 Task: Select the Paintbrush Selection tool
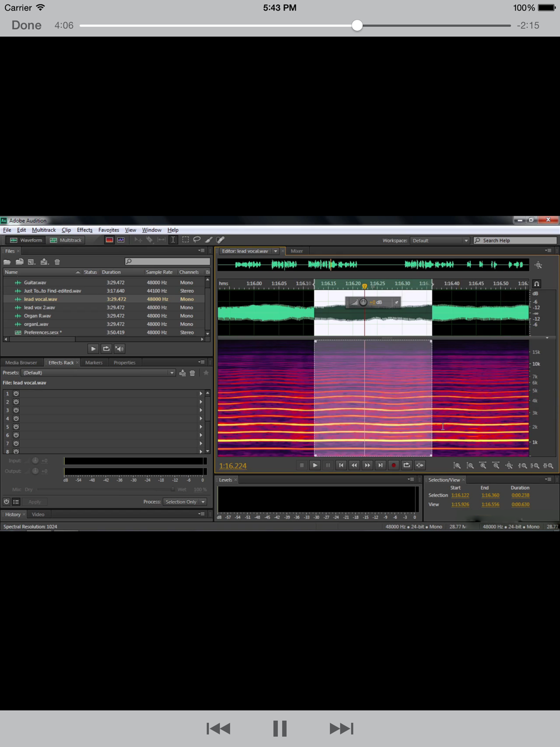209,240
